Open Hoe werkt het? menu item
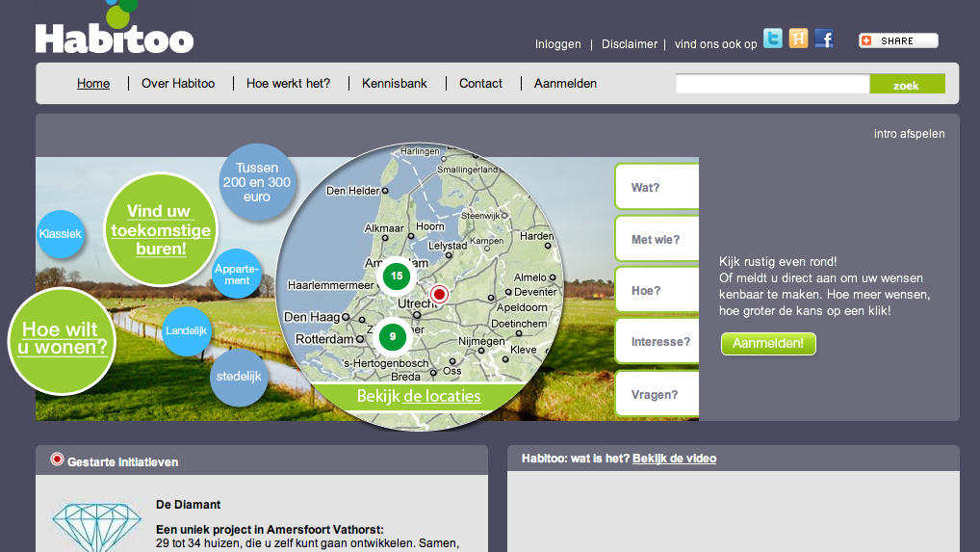Screen dimensions: 980x552 [288, 83]
